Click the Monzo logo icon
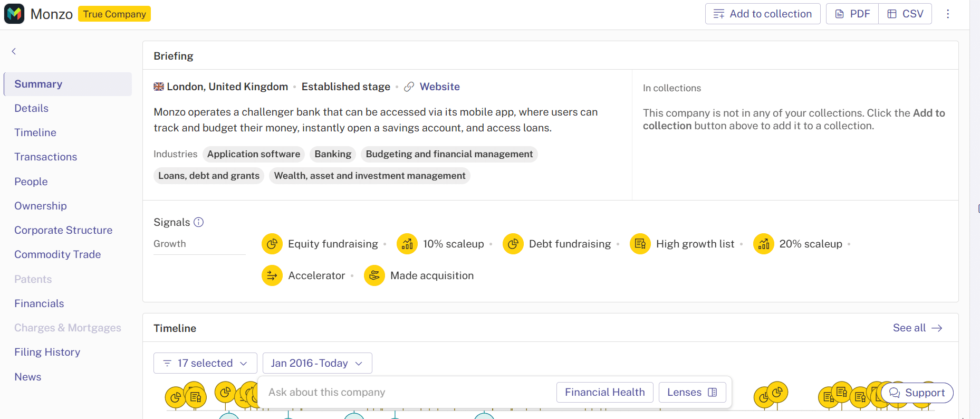 click(14, 14)
